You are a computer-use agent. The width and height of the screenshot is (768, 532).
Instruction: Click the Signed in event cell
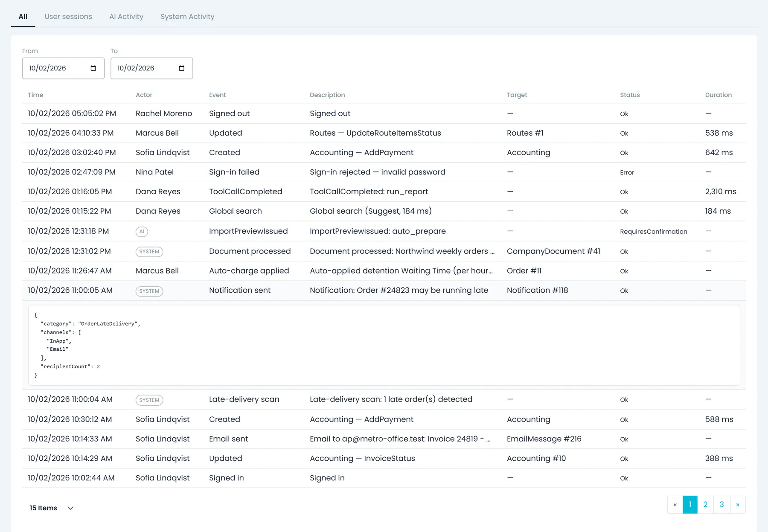pyautogui.click(x=227, y=478)
